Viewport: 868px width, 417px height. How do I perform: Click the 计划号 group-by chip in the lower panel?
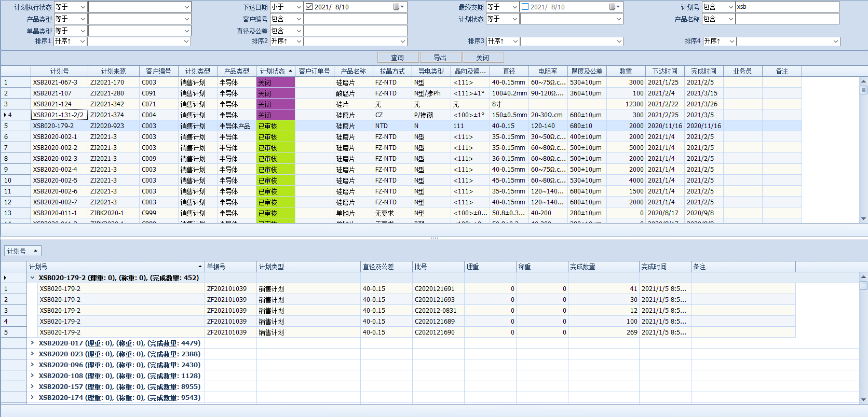pyautogui.click(x=22, y=251)
